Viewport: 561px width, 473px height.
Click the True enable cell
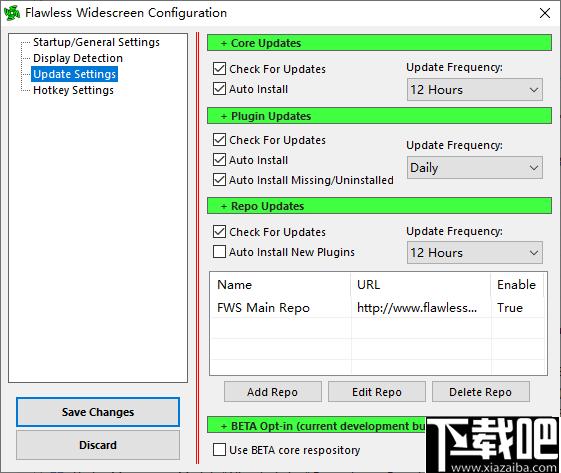pos(510,308)
